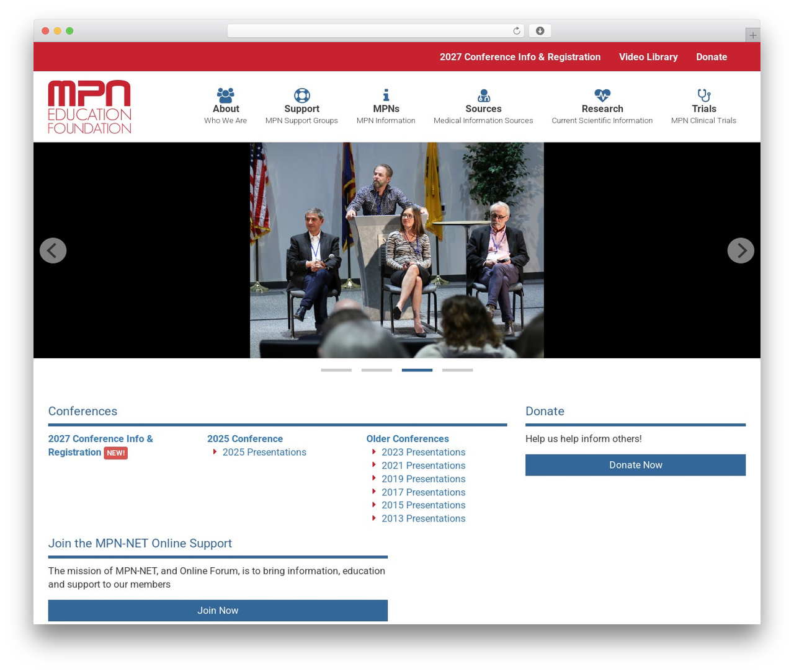Click the Sources menu label

pyautogui.click(x=483, y=108)
